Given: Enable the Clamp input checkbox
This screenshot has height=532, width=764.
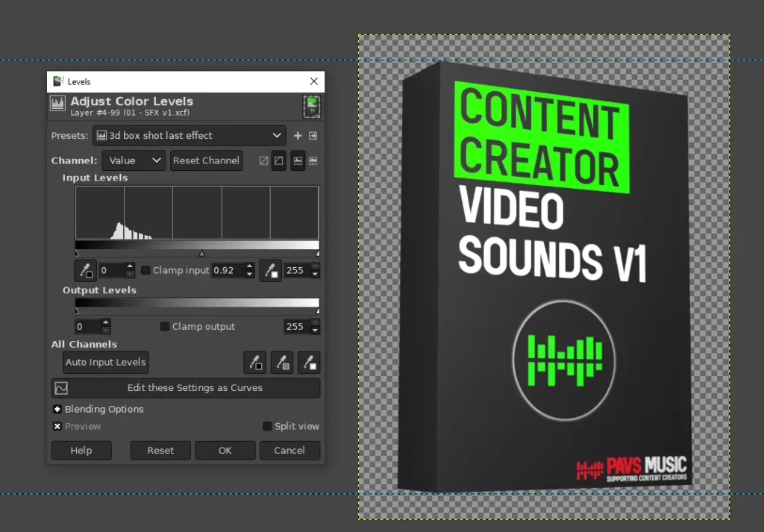Looking at the screenshot, I should pos(145,270).
